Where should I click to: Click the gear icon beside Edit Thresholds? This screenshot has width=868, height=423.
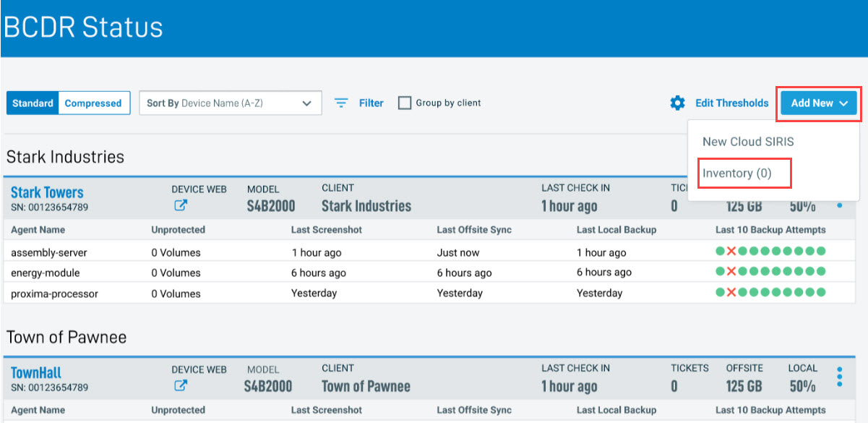pos(677,103)
